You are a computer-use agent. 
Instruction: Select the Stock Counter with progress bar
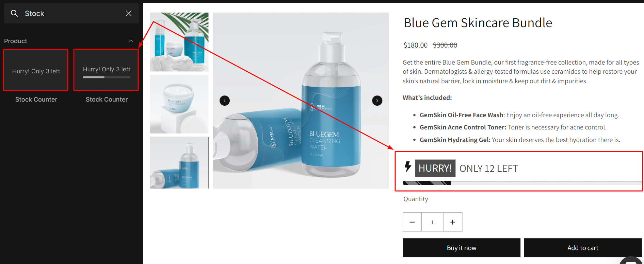pyautogui.click(x=106, y=70)
